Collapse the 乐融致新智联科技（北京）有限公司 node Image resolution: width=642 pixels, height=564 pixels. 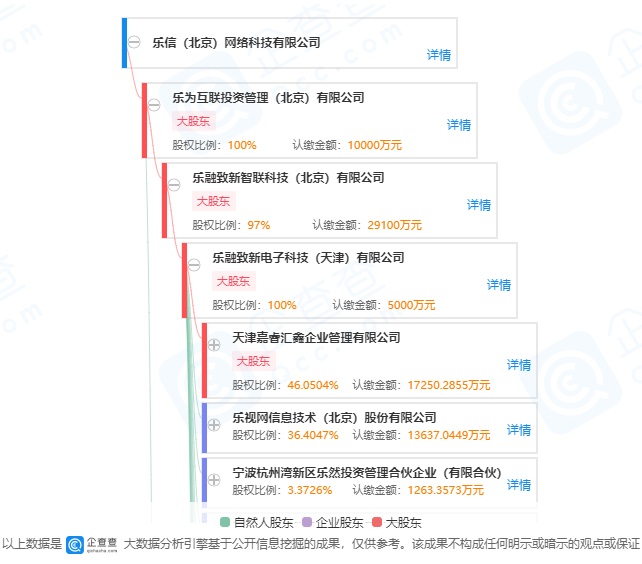click(x=174, y=185)
